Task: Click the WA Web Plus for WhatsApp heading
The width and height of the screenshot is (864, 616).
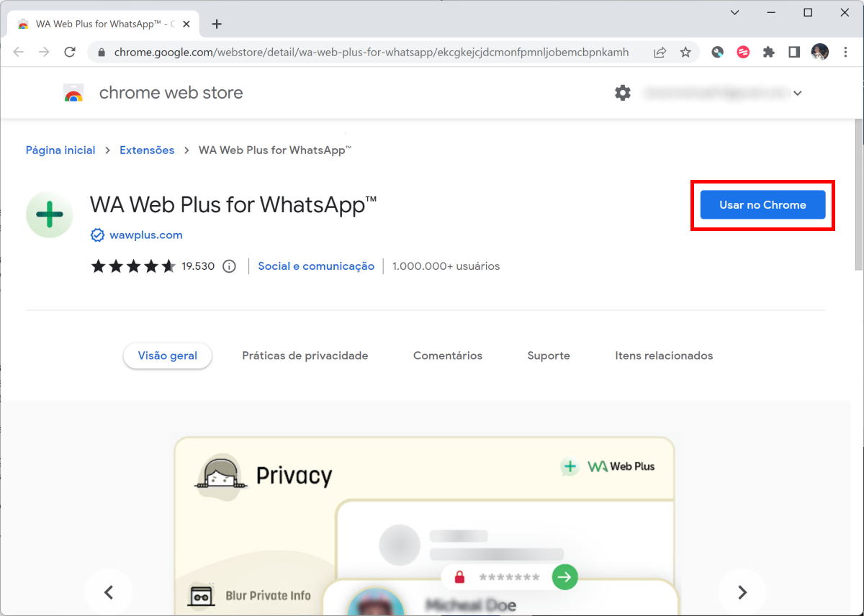Action: click(x=233, y=205)
